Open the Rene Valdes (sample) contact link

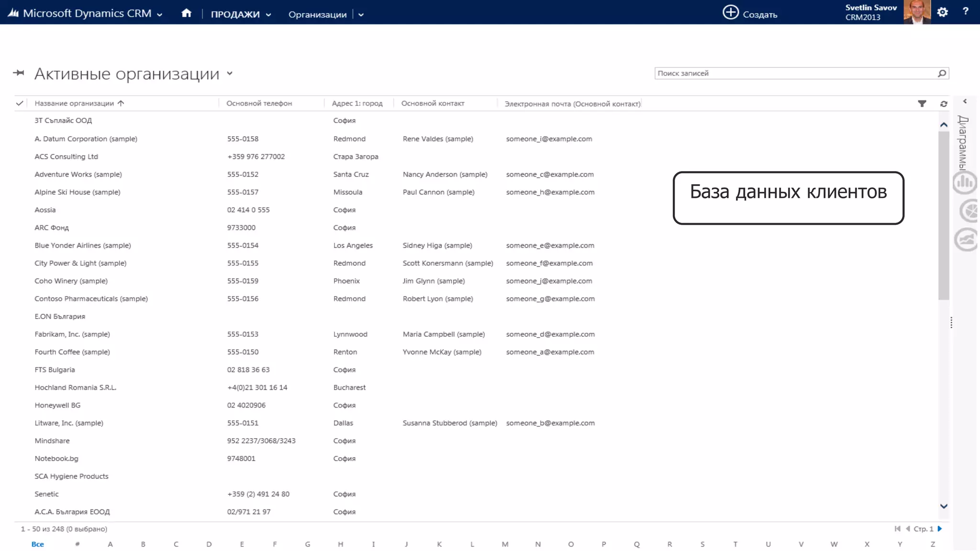click(437, 139)
